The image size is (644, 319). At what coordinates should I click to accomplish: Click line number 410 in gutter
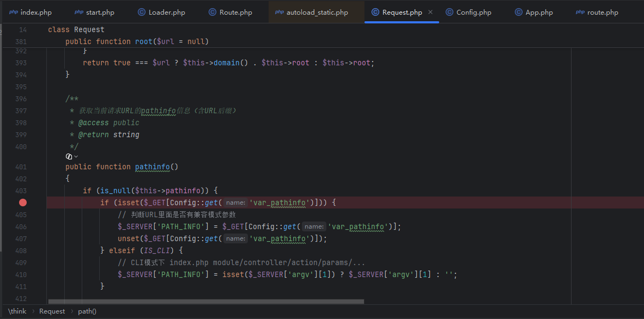tap(21, 274)
